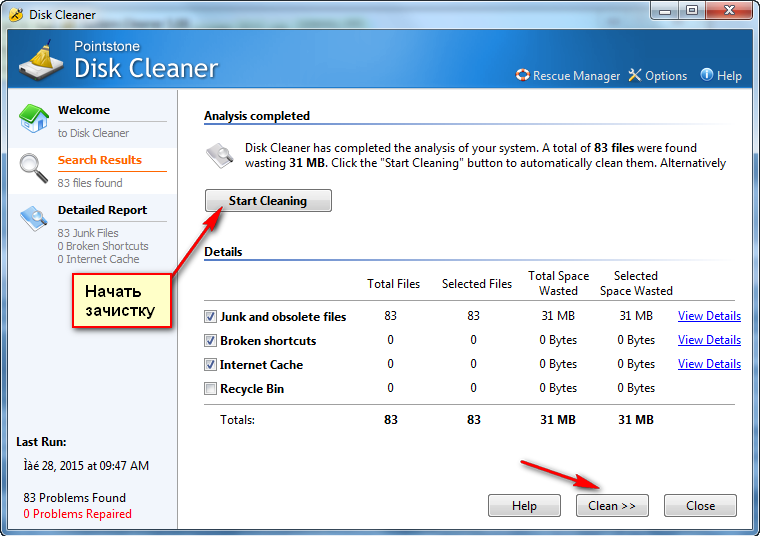
Task: Click the 'Internet Cache' label
Action: click(261, 364)
